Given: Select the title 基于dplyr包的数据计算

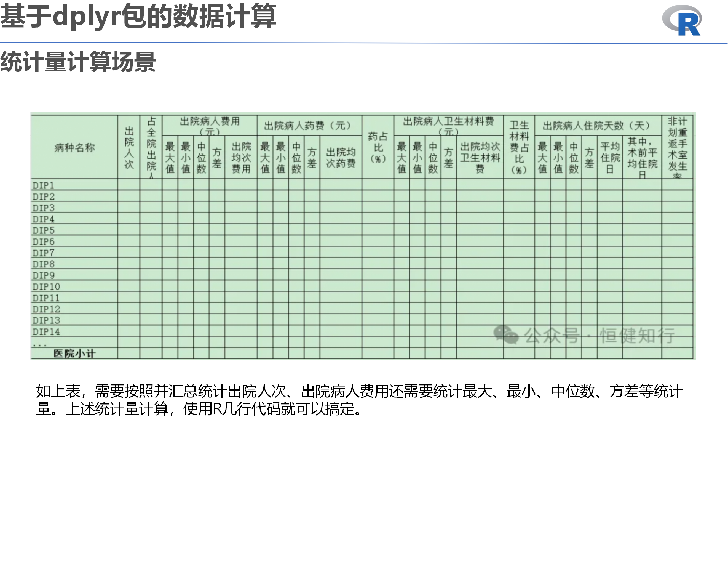Looking at the screenshot, I should click(x=138, y=16).
